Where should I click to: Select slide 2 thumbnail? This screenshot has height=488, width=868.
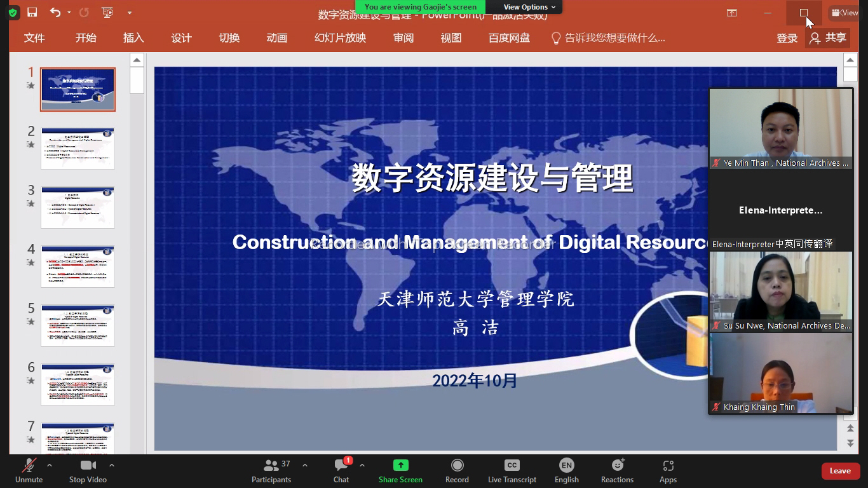[78, 149]
